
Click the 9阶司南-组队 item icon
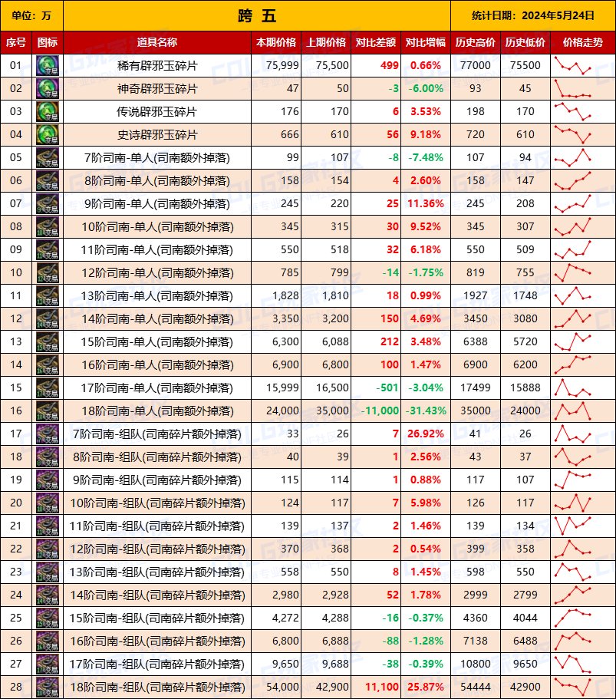click(x=48, y=480)
